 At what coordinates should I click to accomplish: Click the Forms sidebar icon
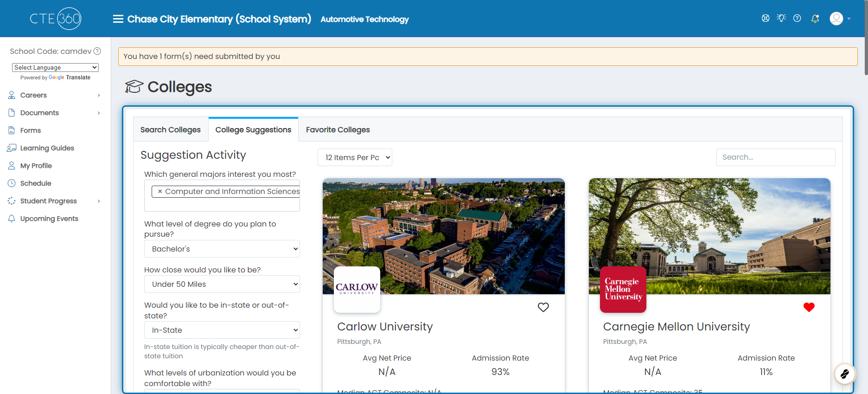(12, 130)
